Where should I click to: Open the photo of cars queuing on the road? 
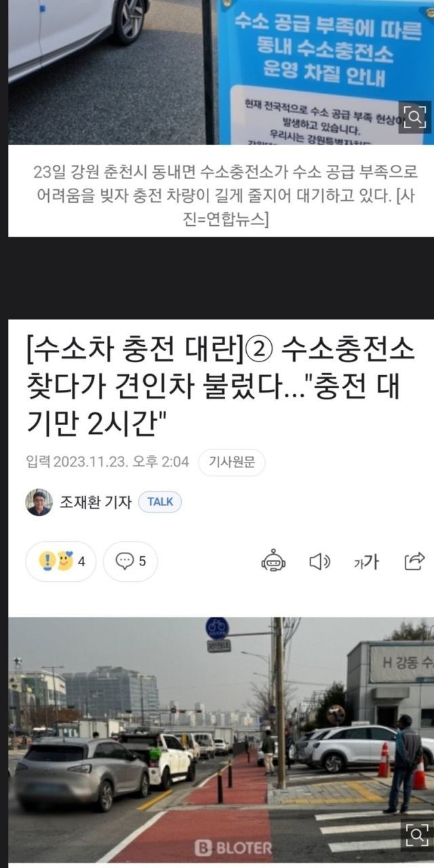(221, 740)
